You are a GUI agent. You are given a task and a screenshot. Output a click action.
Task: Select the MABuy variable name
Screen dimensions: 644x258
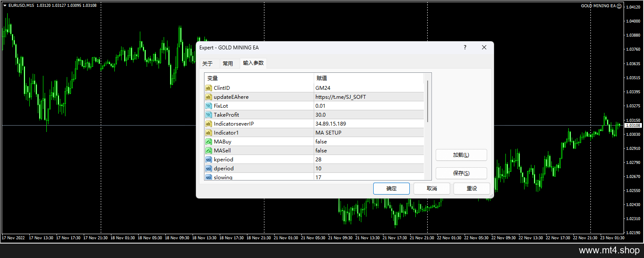pos(223,142)
